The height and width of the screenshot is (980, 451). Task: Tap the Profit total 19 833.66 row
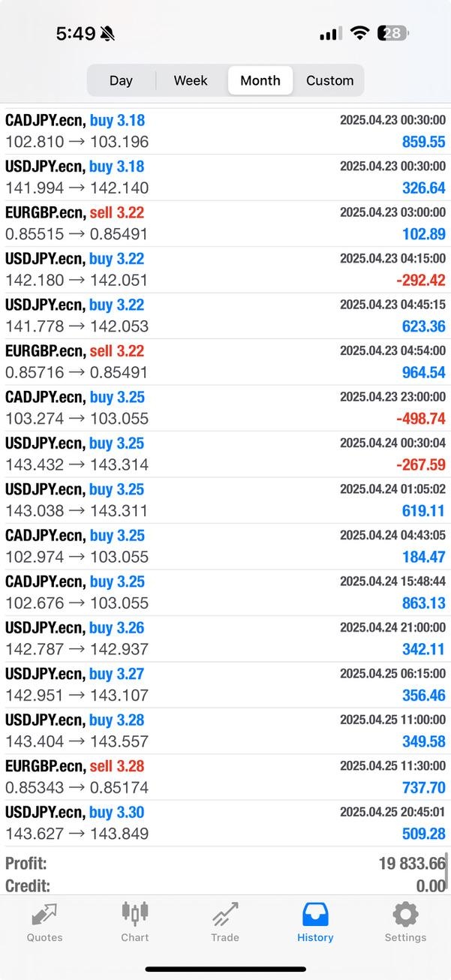225,864
